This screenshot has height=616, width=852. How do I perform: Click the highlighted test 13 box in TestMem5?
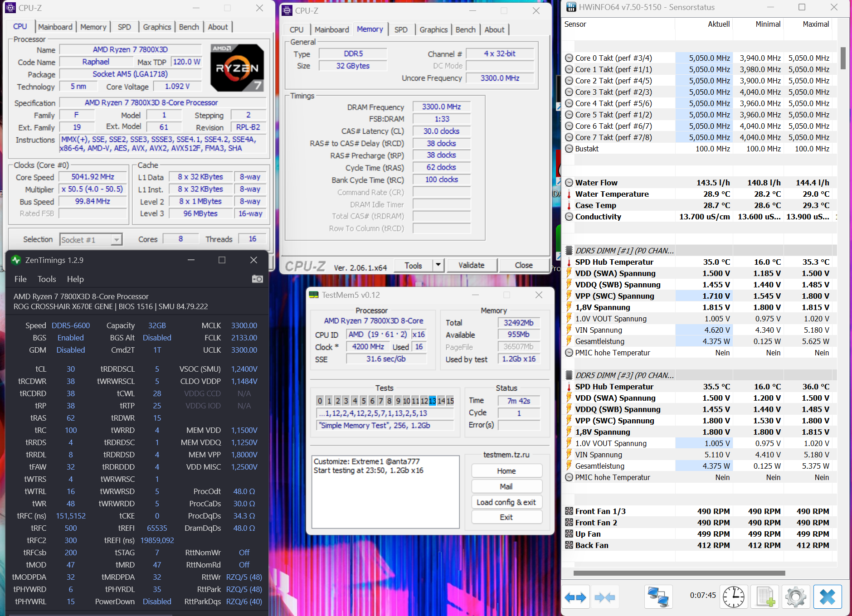coord(432,401)
